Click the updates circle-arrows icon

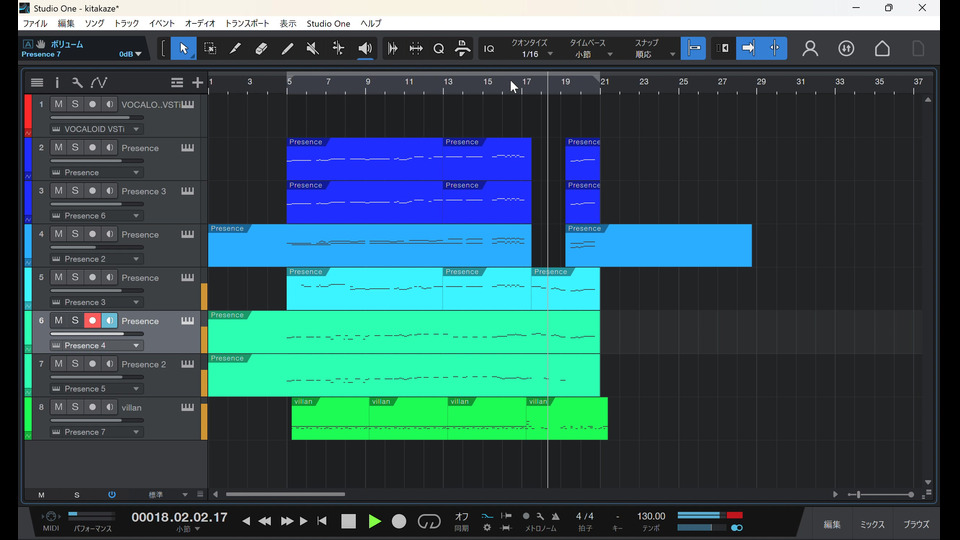pyautogui.click(x=846, y=48)
